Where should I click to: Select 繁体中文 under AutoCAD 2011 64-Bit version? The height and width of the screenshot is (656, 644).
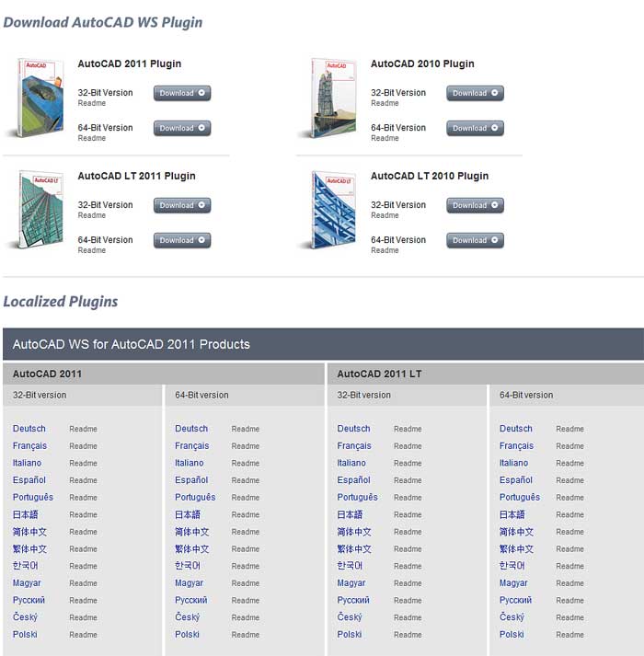[191, 549]
